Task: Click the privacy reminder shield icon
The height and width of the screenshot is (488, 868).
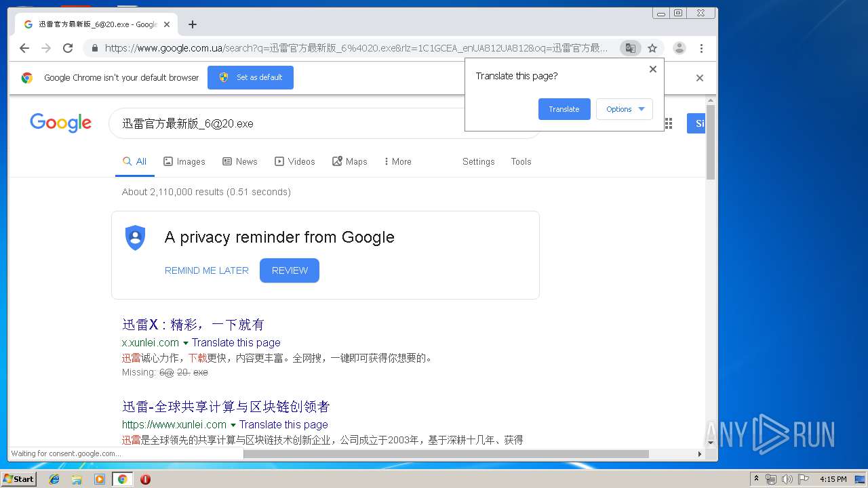Action: pyautogui.click(x=136, y=238)
